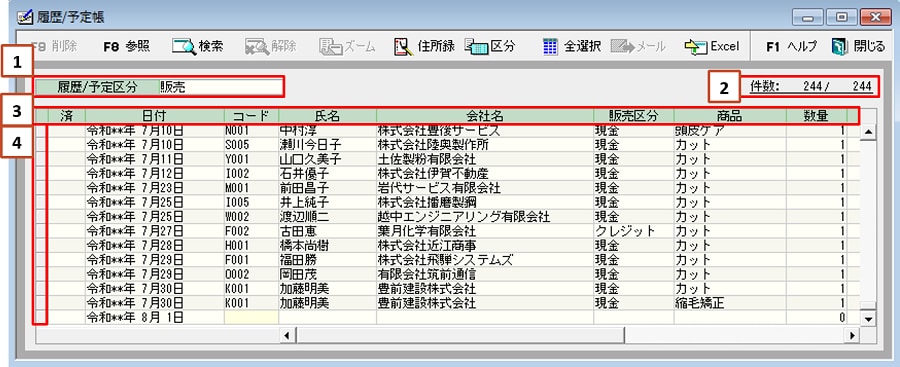Viewport: 900px width, 367px height.
Task: Click name cell 福田勝
Action: [327, 260]
